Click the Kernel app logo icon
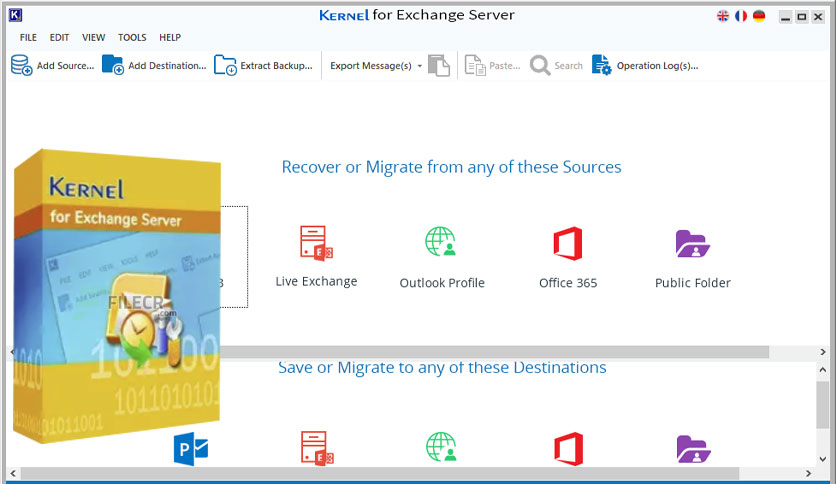836x484 pixels. coord(15,15)
